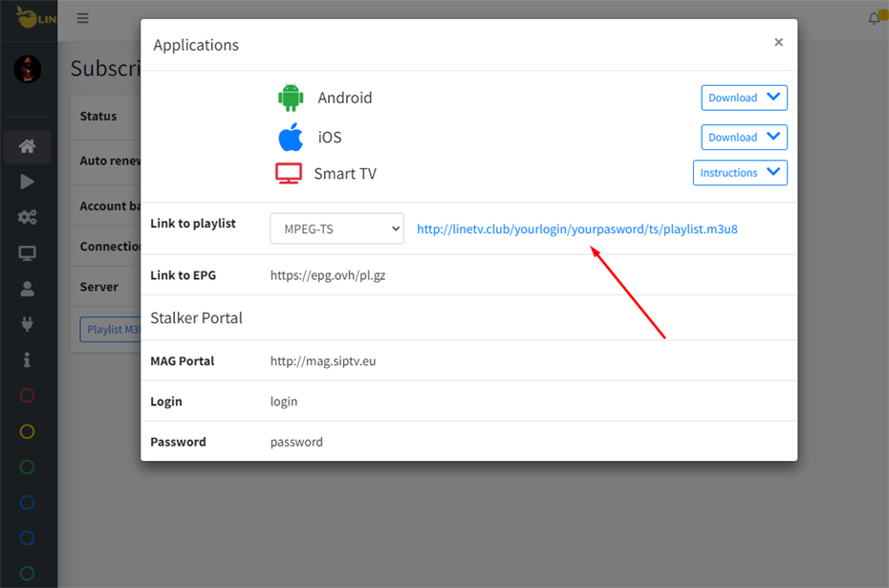The height and width of the screenshot is (588, 889).
Task: Open notifications bell icon
Action: 875,18
